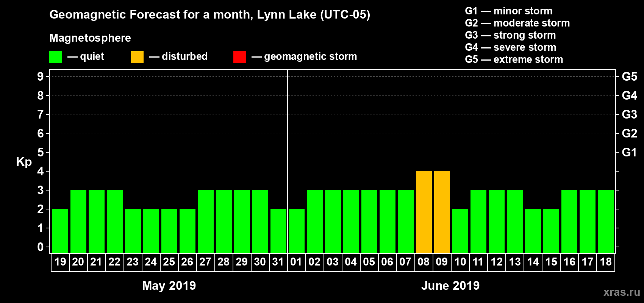Click the 'geomagnetic storm' legend label

click(x=311, y=56)
